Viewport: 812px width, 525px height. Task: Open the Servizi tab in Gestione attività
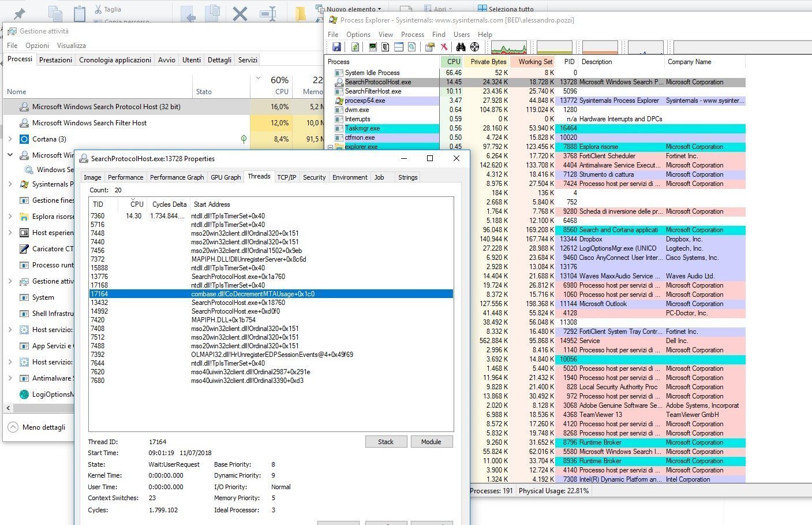(248, 60)
